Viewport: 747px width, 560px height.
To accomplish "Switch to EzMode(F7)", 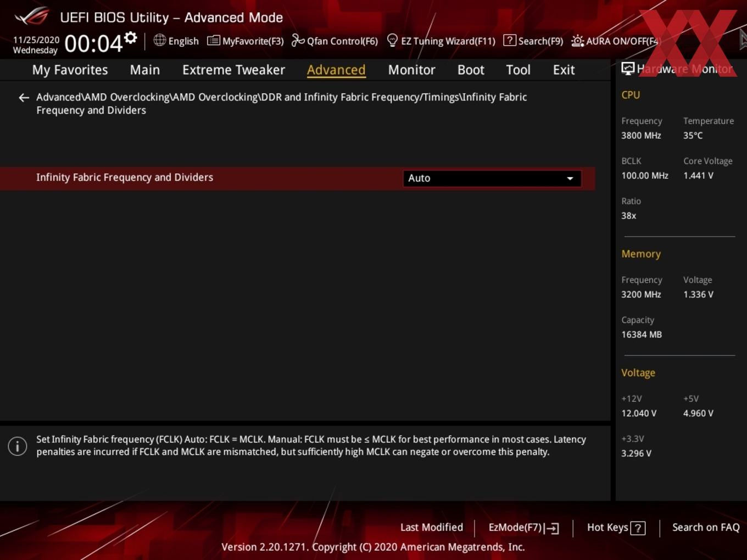I will pos(523,528).
